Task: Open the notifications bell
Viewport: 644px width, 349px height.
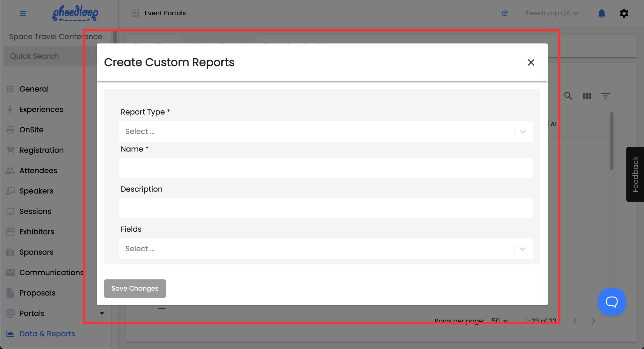Action: coord(601,13)
